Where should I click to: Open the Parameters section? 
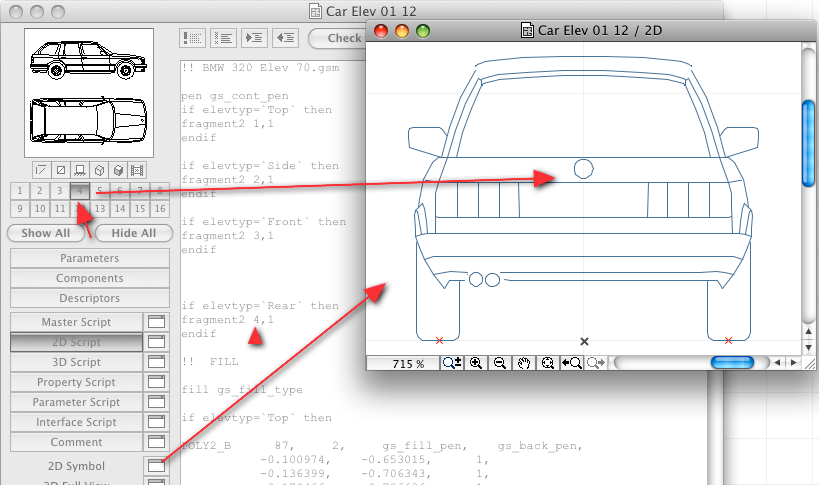pyautogui.click(x=90, y=258)
